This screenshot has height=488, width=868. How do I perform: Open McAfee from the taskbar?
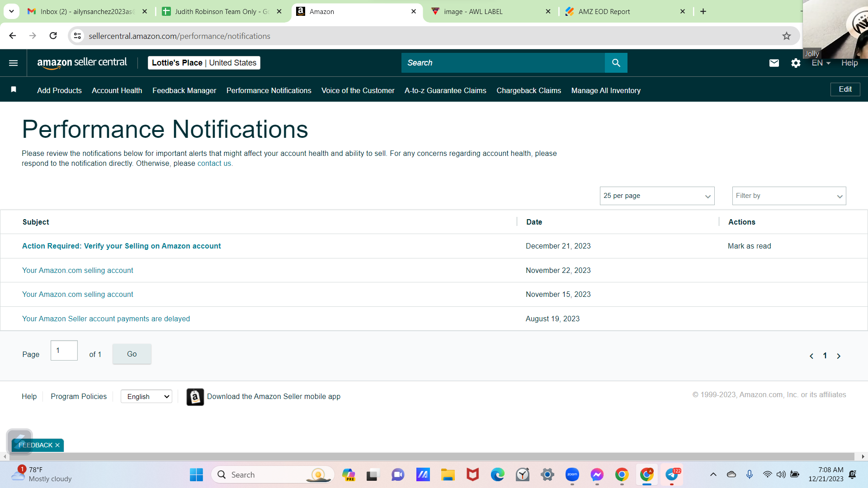click(472, 475)
